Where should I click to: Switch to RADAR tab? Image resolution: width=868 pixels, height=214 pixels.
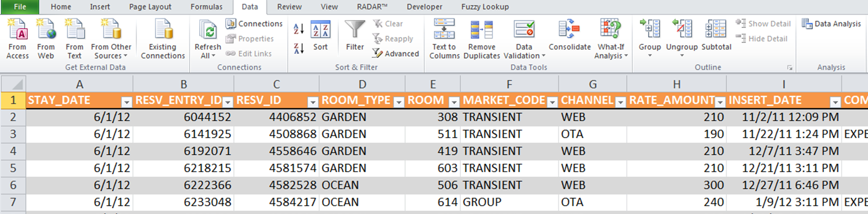(372, 7)
